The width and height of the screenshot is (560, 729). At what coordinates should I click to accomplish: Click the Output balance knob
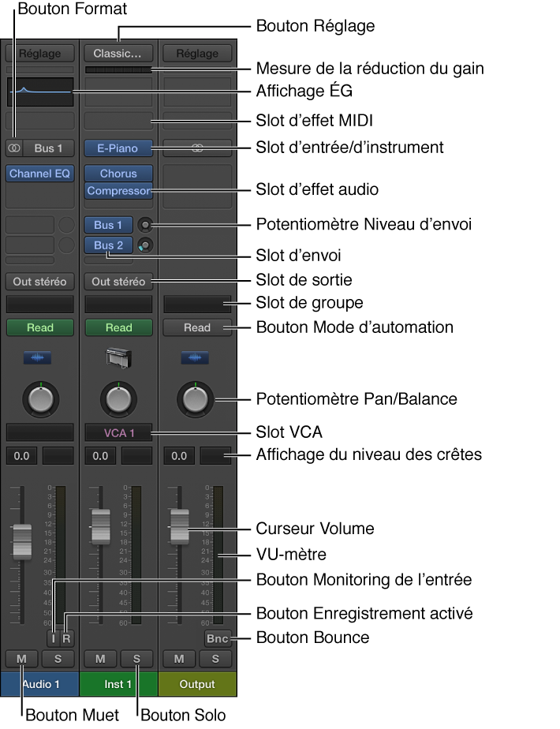tap(195, 399)
